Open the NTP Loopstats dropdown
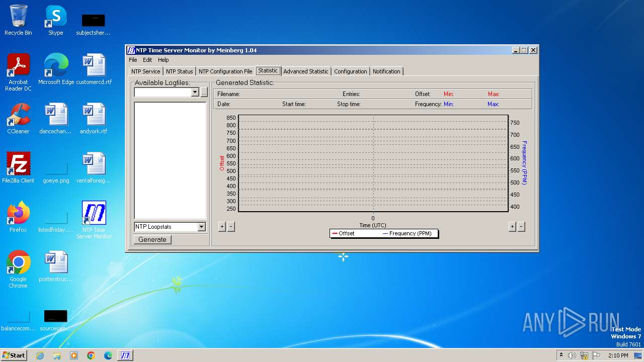This screenshot has width=644, height=362. coord(202,227)
